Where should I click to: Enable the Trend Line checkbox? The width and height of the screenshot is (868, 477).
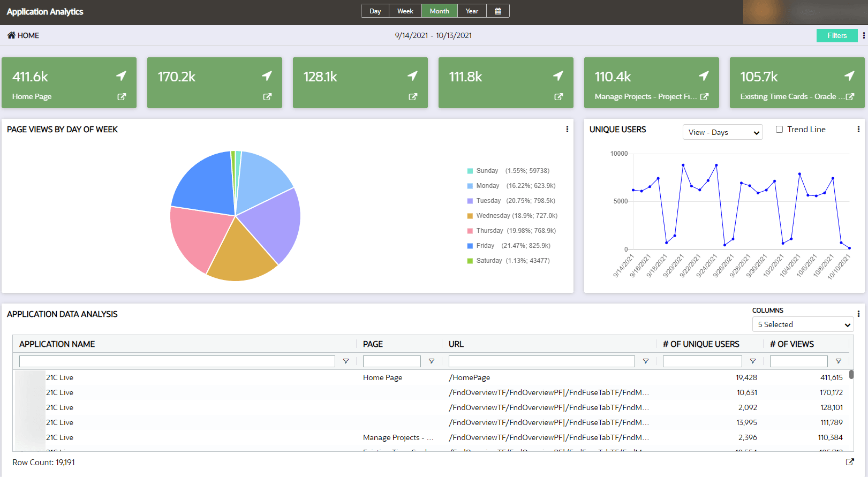point(780,129)
